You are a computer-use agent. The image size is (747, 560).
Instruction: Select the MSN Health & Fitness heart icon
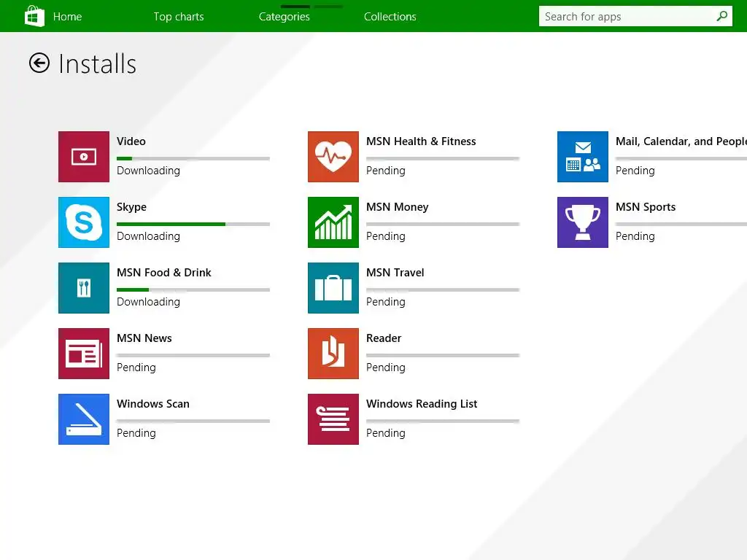[333, 157]
